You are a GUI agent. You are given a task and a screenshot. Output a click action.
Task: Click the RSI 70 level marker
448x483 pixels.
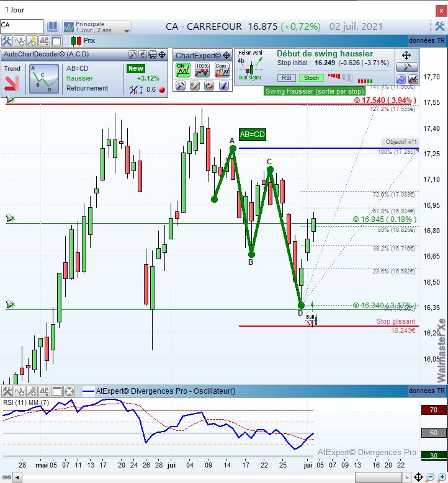(x=434, y=410)
